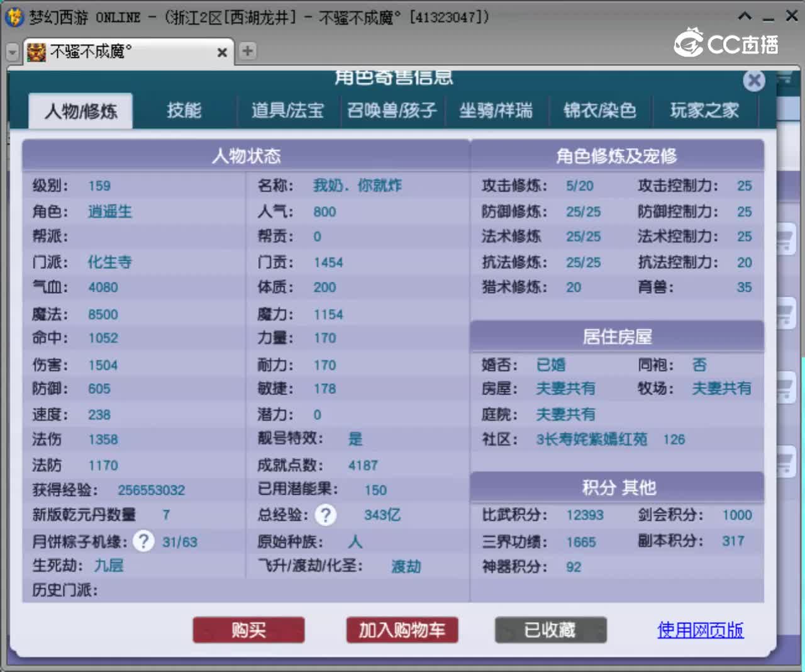Click the 人物状态 section header
The height and width of the screenshot is (672, 805).
pos(247,155)
